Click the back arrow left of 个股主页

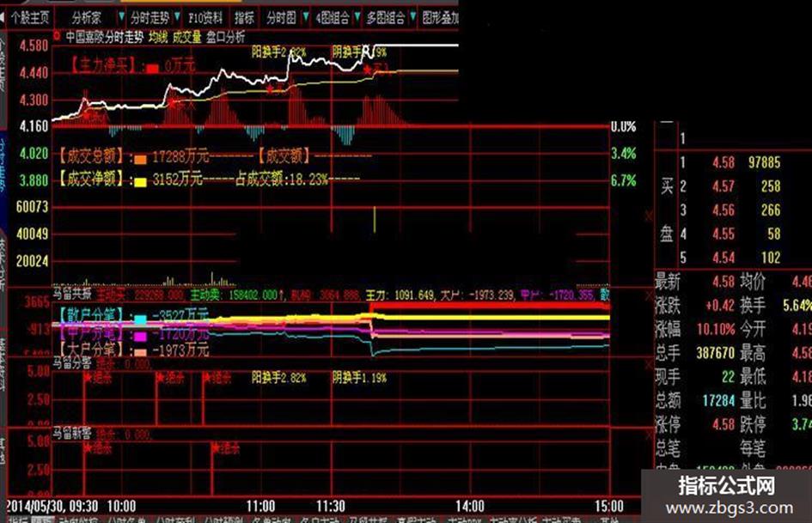[x=3, y=18]
